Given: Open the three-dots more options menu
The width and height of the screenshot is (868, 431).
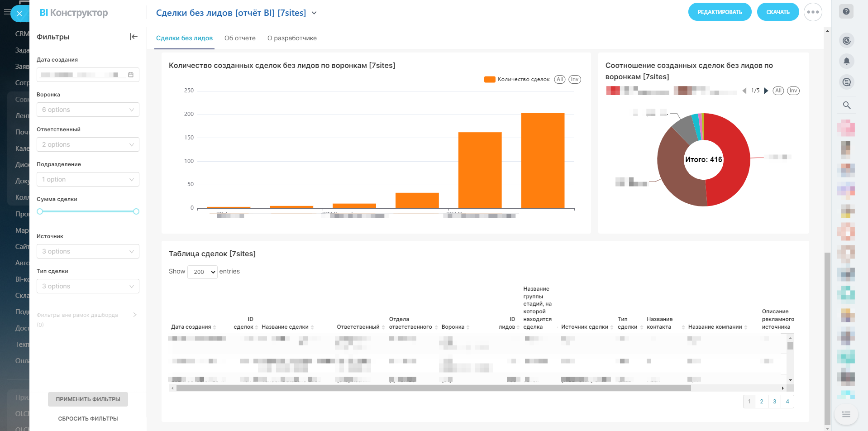Looking at the screenshot, I should tap(813, 12).
